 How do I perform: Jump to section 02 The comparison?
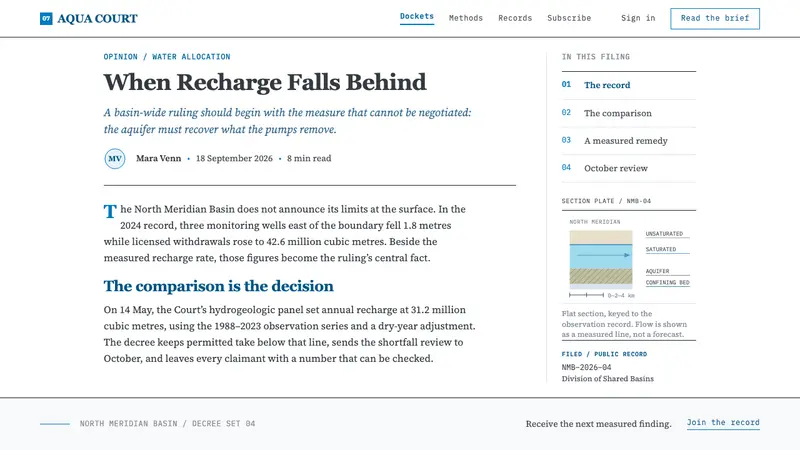629,113
